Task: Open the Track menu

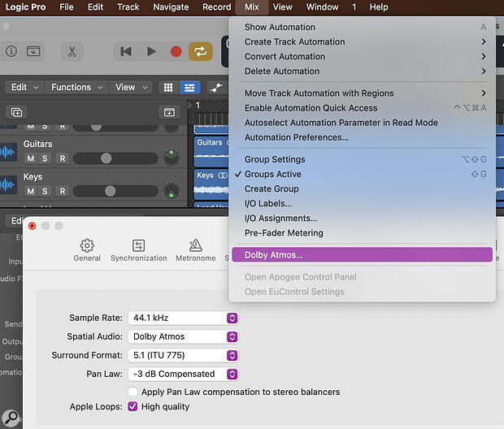Action: [x=128, y=6]
